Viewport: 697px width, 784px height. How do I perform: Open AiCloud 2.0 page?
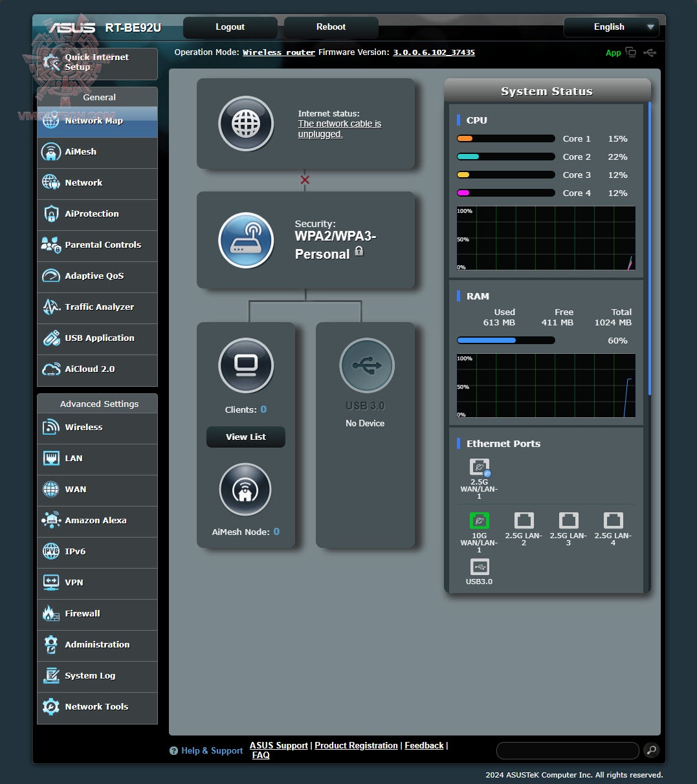[97, 370]
